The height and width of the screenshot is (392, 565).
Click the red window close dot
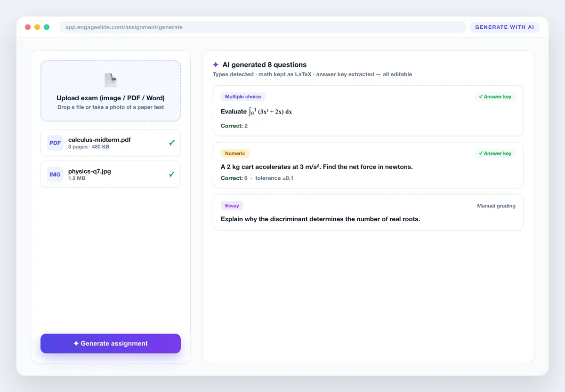click(28, 27)
